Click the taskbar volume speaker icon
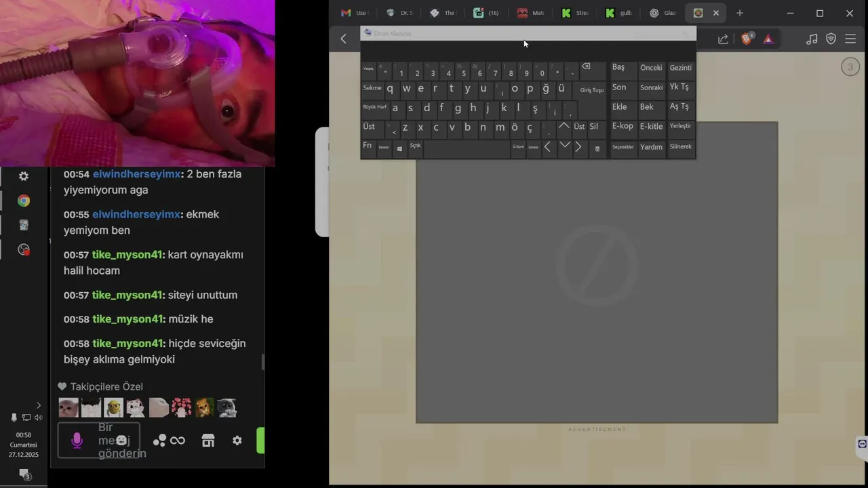868x488 pixels. [x=38, y=418]
